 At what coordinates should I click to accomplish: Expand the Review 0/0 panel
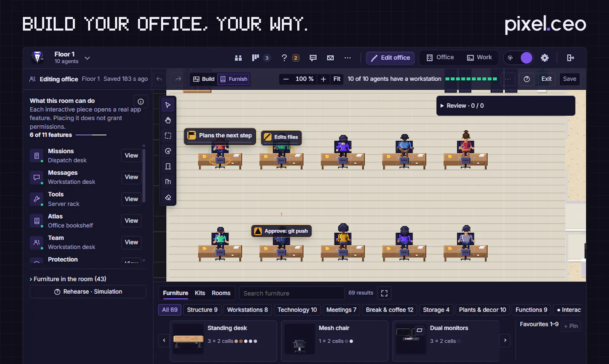(505, 106)
